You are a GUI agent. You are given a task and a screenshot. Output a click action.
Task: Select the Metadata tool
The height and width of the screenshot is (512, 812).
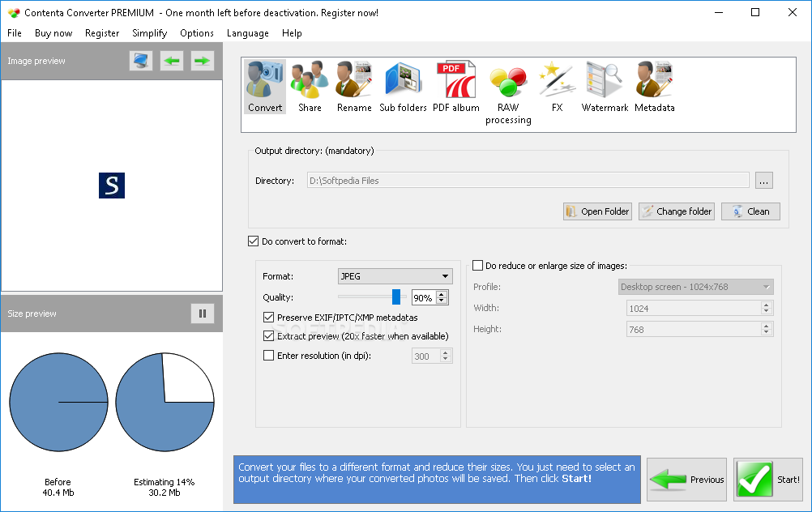click(655, 87)
